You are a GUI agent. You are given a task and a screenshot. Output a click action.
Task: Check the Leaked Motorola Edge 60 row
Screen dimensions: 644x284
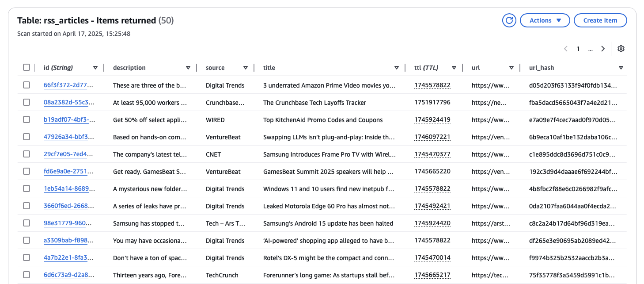click(27, 206)
